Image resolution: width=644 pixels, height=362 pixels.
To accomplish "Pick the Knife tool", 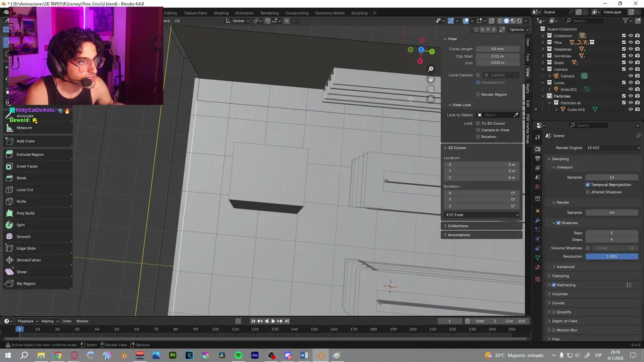I will click(x=38, y=202).
